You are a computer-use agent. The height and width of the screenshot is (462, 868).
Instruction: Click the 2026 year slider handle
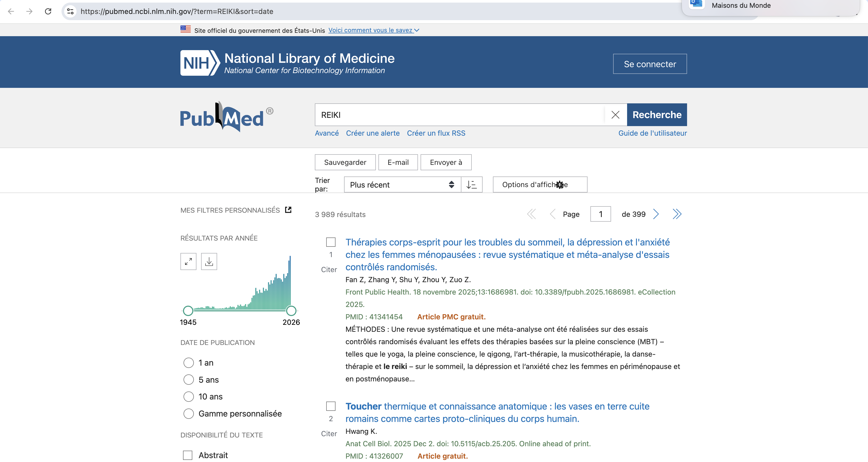click(291, 311)
